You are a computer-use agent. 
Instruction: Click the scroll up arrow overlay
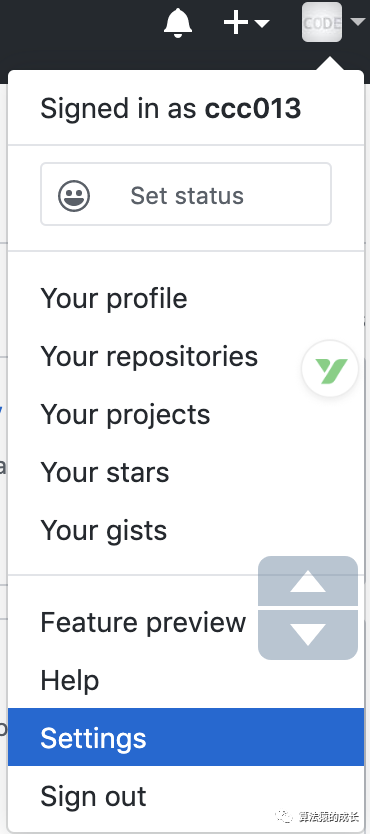click(x=308, y=581)
